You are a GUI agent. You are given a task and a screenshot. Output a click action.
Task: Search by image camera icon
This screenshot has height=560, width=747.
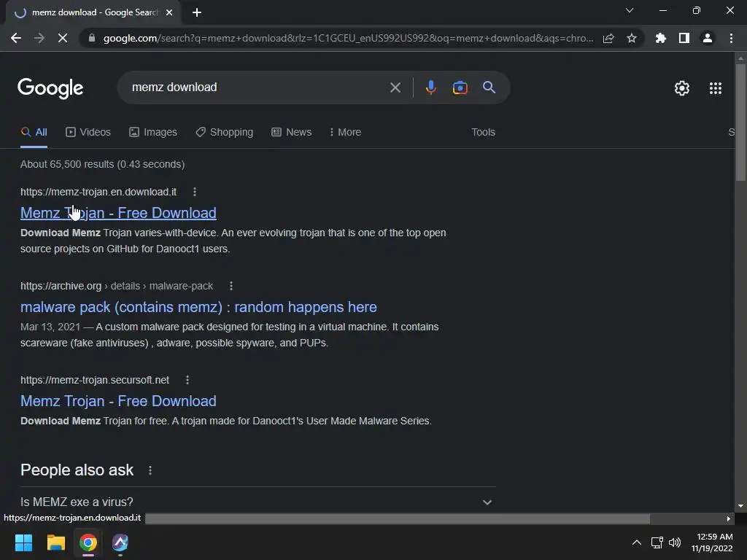460,87
